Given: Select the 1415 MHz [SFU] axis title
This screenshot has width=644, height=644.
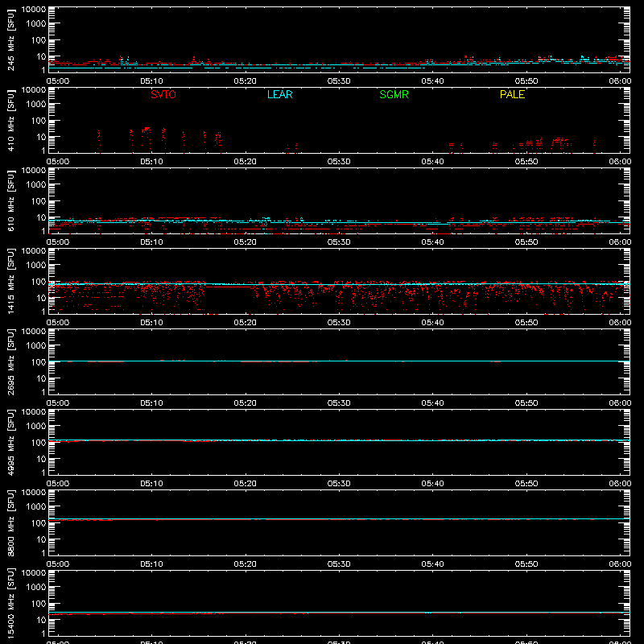Looking at the screenshot, I should click(10, 281).
